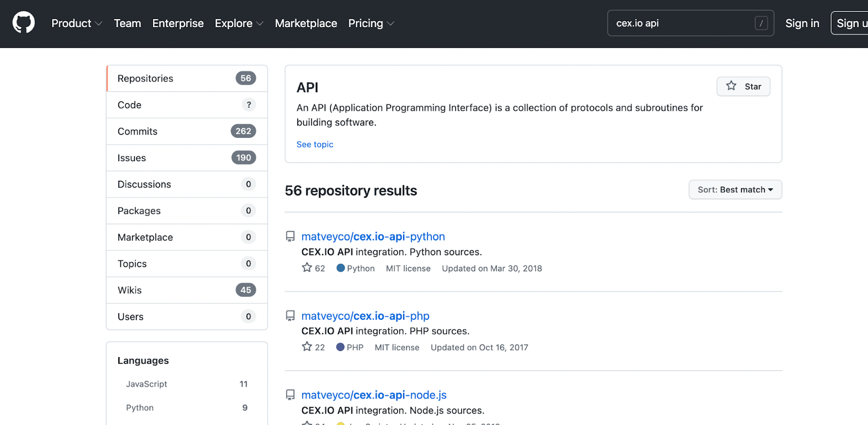Open the Sort: Best match dropdown

pyautogui.click(x=735, y=189)
